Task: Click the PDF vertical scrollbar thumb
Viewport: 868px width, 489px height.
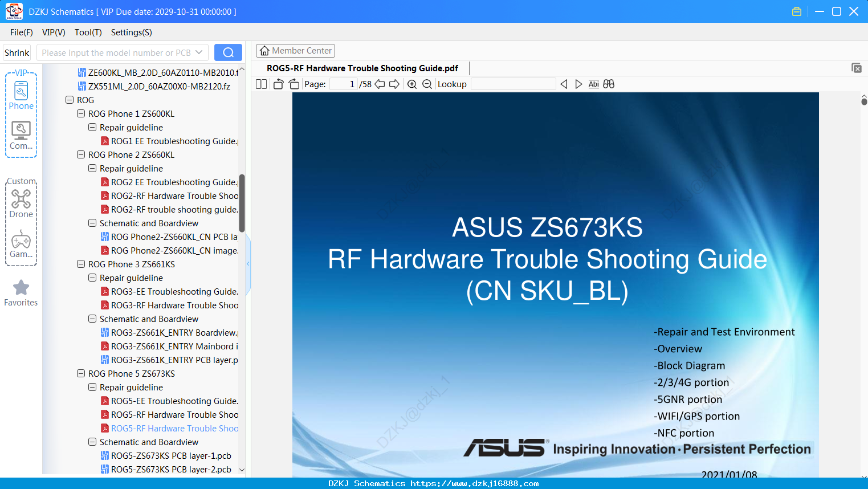Action: [864, 101]
